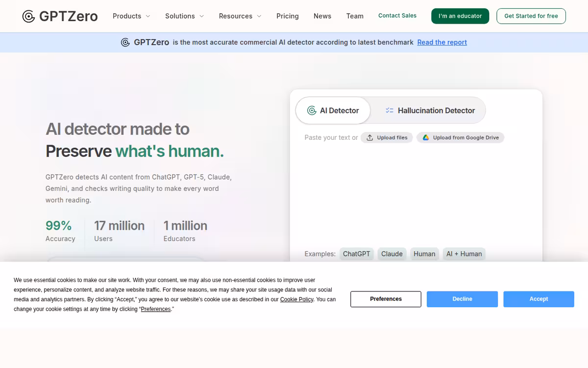Open the Read the report link
The width and height of the screenshot is (588, 368).
[442, 42]
